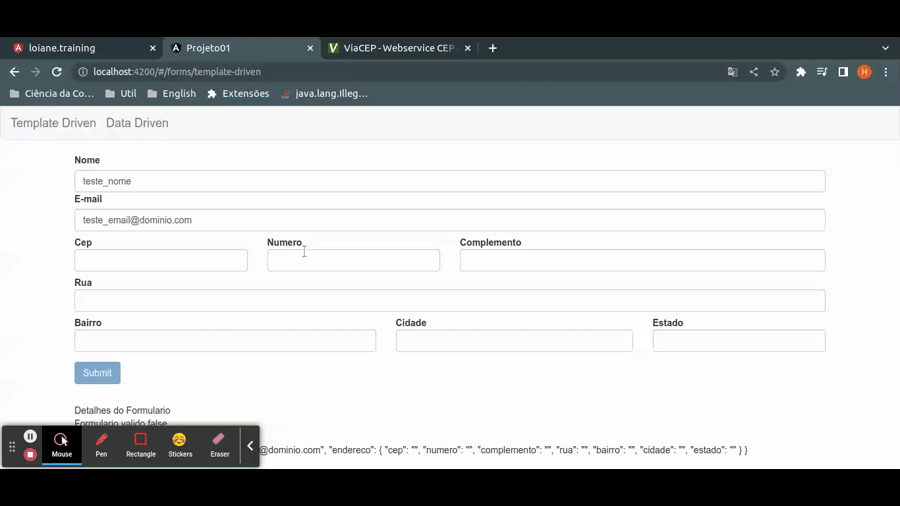Bookmark this page with star icon
Image resolution: width=900 pixels, height=506 pixels.
click(x=775, y=72)
